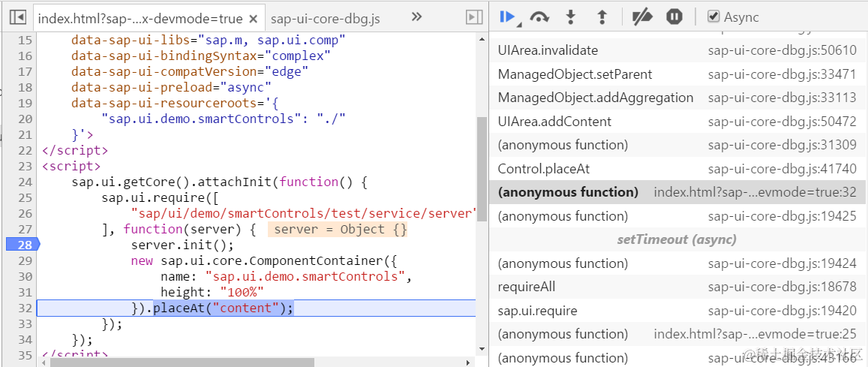Select Control.placeAt stack frame
Screen dimensions: 868x367
pyautogui.click(x=678, y=169)
